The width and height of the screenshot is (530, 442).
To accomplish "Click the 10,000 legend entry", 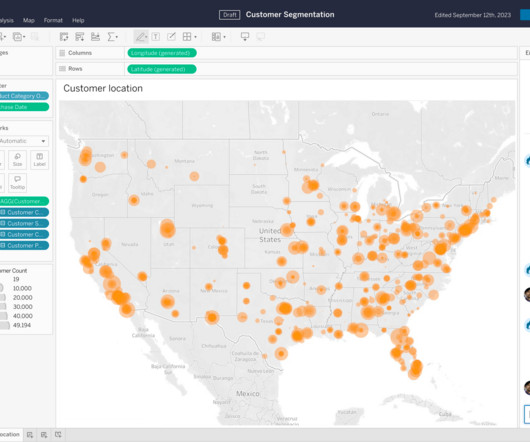I will tap(22, 288).
